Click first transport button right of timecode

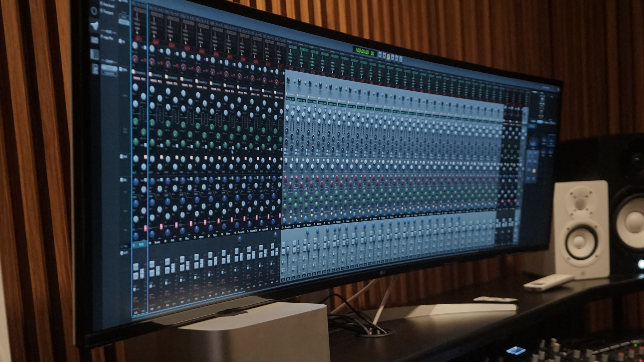click(380, 55)
